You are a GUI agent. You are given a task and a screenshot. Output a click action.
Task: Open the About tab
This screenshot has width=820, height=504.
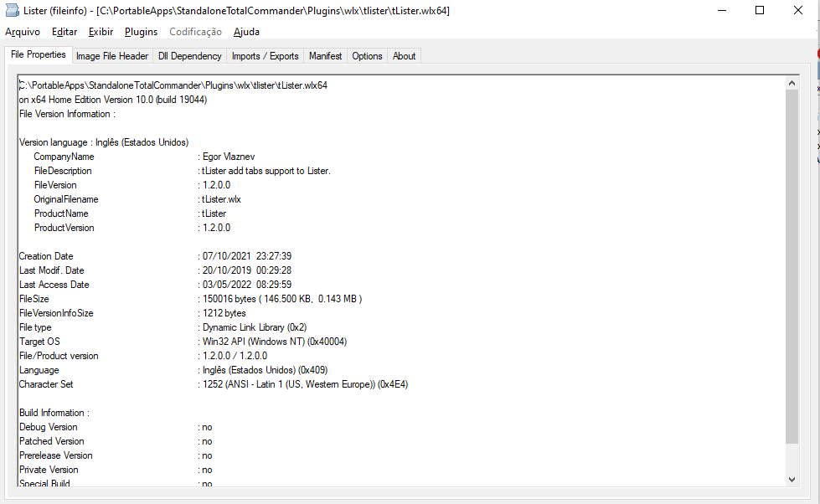pyautogui.click(x=403, y=56)
